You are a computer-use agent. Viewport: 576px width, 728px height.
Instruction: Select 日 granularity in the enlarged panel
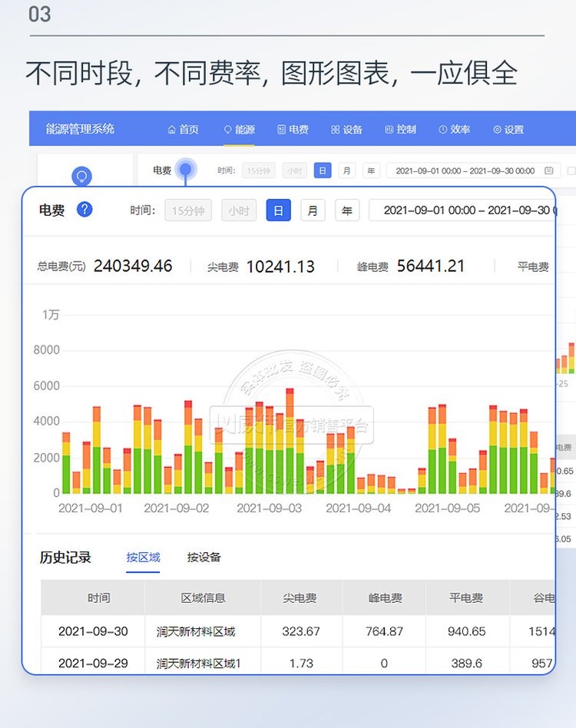278,210
